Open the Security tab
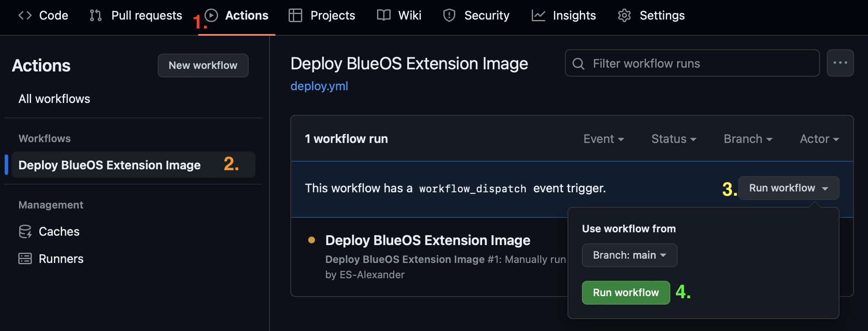The width and height of the screenshot is (868, 331). 476,15
